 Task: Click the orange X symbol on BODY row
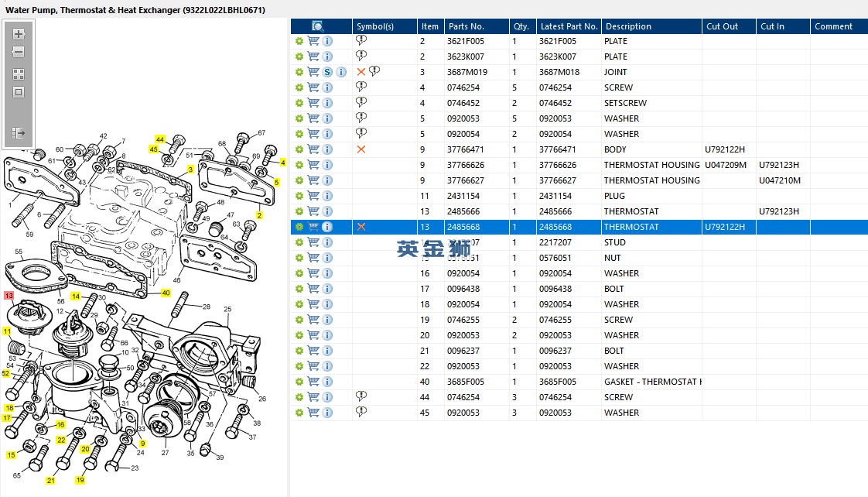point(361,149)
